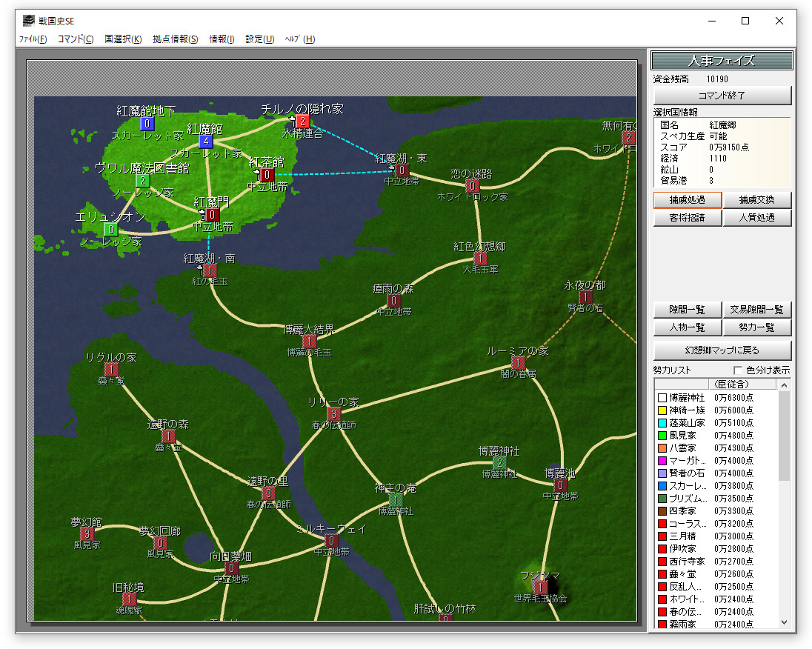Enable the 色分け表示 checkbox
The height and width of the screenshot is (649, 812).
coord(738,370)
